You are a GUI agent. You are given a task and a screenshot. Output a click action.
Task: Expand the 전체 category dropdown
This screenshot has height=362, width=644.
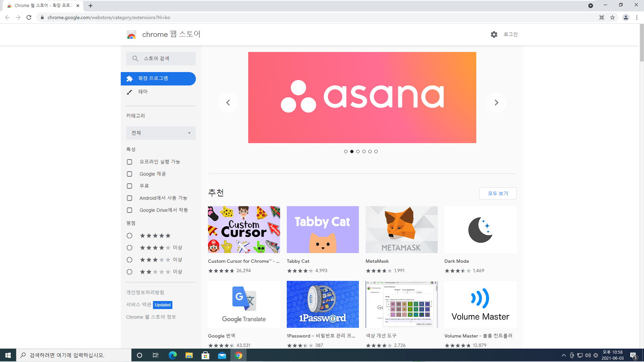tap(161, 133)
